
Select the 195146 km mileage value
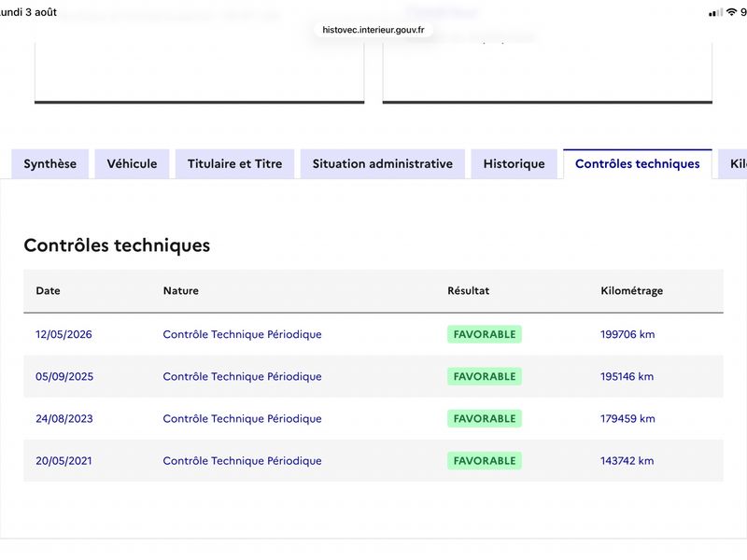click(627, 377)
